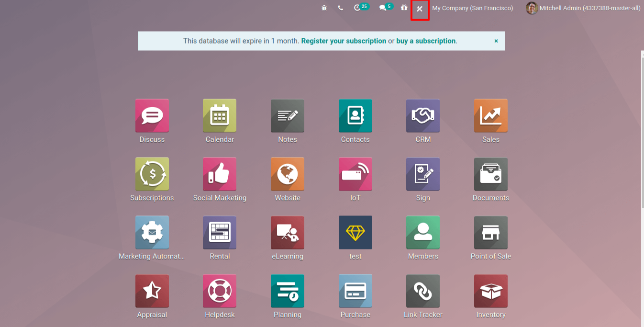The image size is (644, 327).
Task: Open conversations with 5 badge
Action: [386, 7]
